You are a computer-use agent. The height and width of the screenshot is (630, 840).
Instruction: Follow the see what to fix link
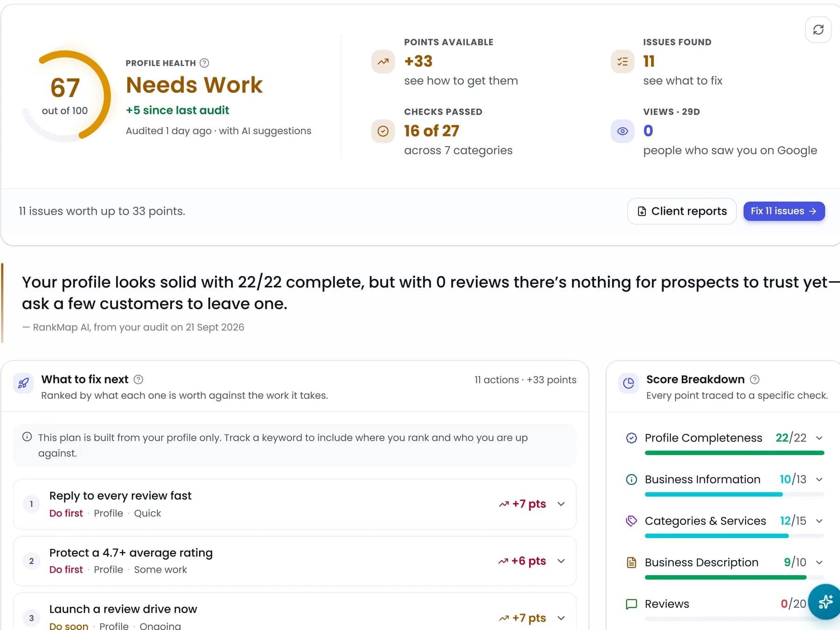683,81
